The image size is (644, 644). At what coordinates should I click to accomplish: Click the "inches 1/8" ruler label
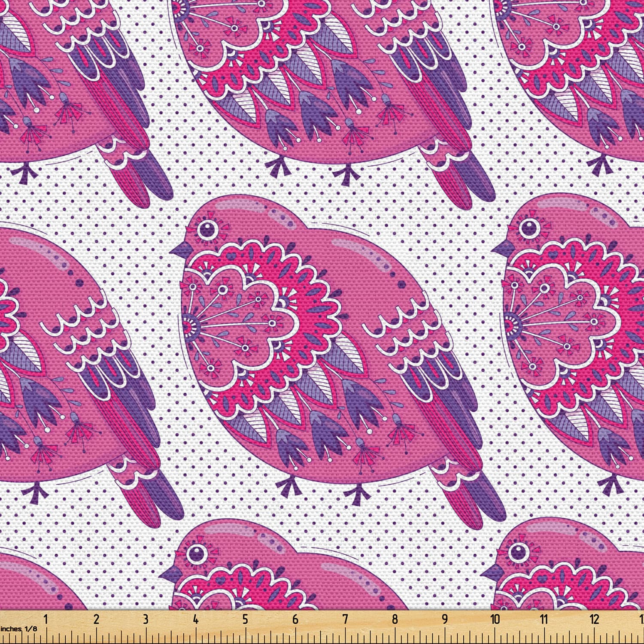tap(19, 629)
